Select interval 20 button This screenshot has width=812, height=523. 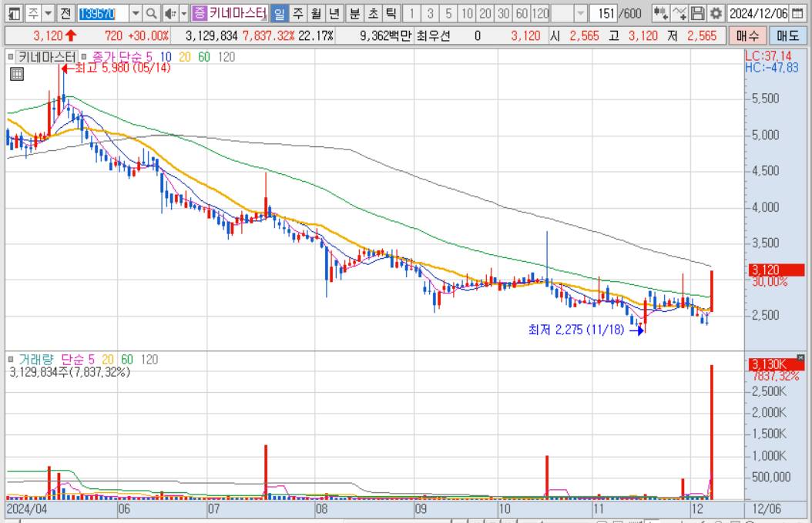(485, 13)
